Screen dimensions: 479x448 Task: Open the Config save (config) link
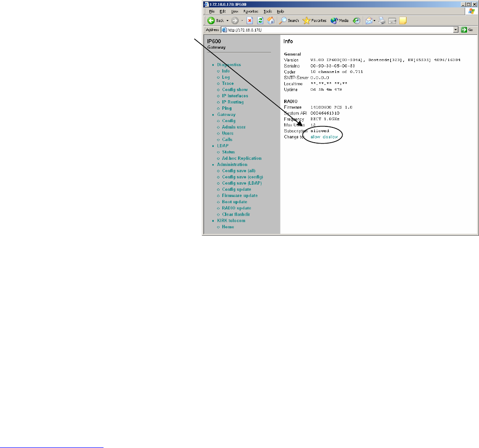point(242,177)
